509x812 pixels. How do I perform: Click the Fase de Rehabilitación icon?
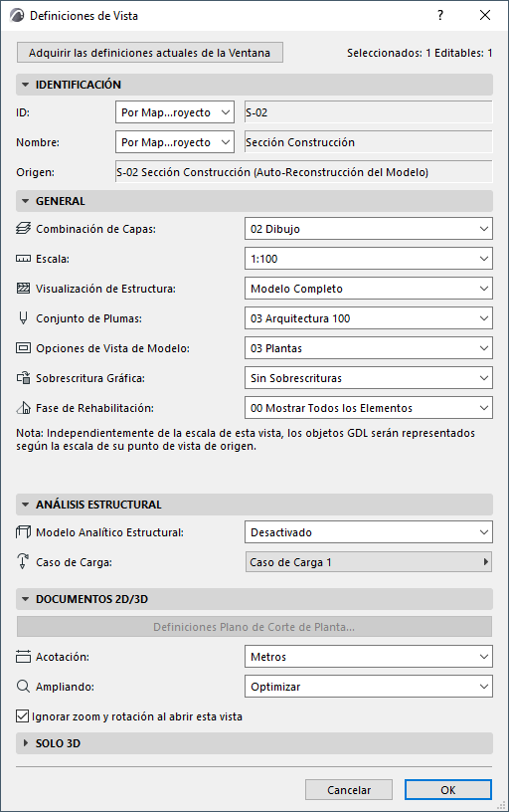pos(23,408)
